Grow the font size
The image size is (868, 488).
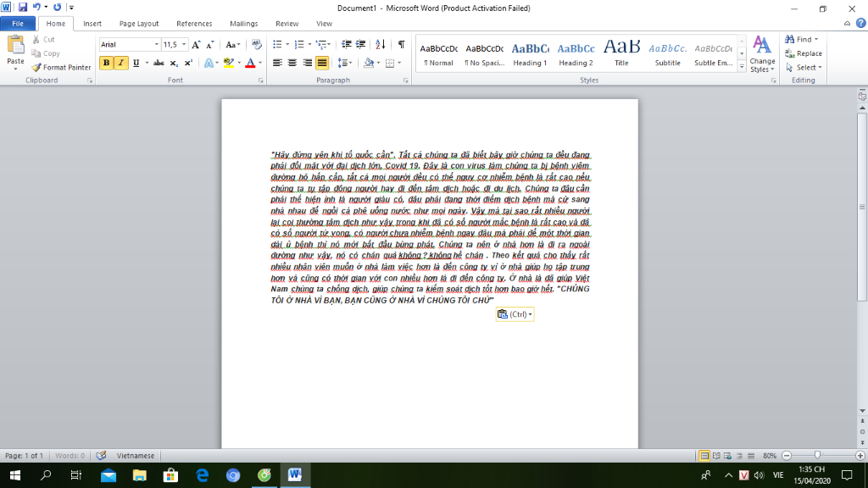point(196,44)
